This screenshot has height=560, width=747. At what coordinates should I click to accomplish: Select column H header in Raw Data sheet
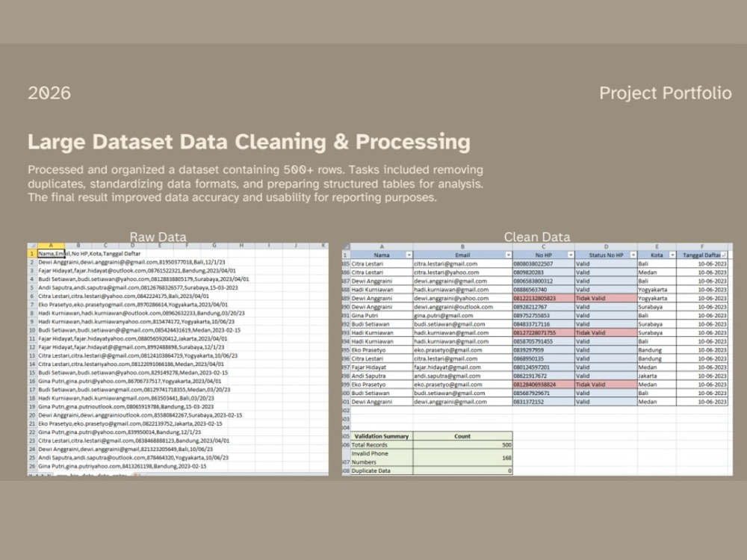pyautogui.click(x=241, y=246)
